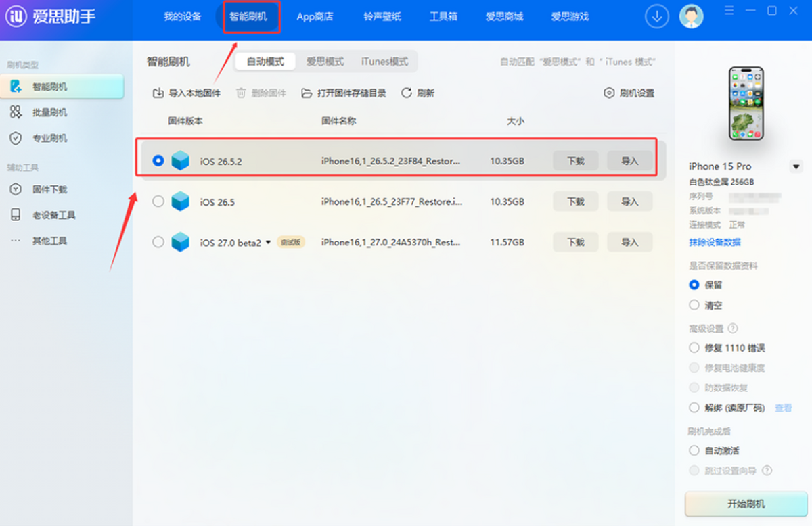Viewport: 812px width, 526px height.
Task: Click the 导入本地固件 import icon
Action: 158,93
